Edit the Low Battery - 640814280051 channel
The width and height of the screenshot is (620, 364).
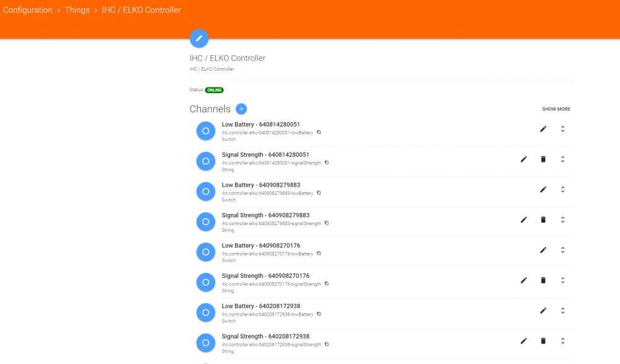point(543,129)
